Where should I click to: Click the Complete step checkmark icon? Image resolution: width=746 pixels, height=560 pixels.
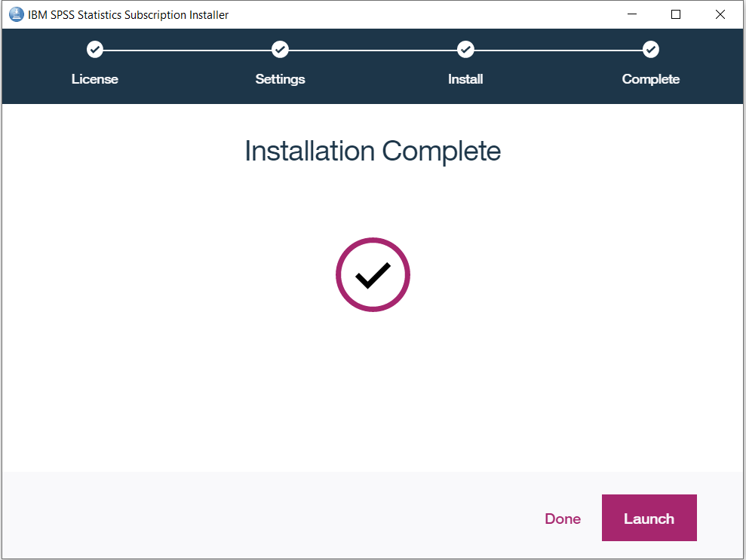650,49
